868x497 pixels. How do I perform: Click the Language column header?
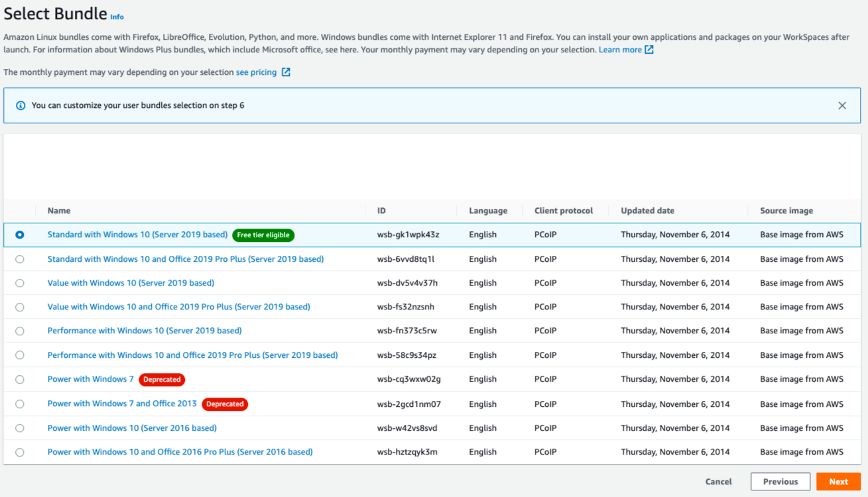pyautogui.click(x=488, y=211)
